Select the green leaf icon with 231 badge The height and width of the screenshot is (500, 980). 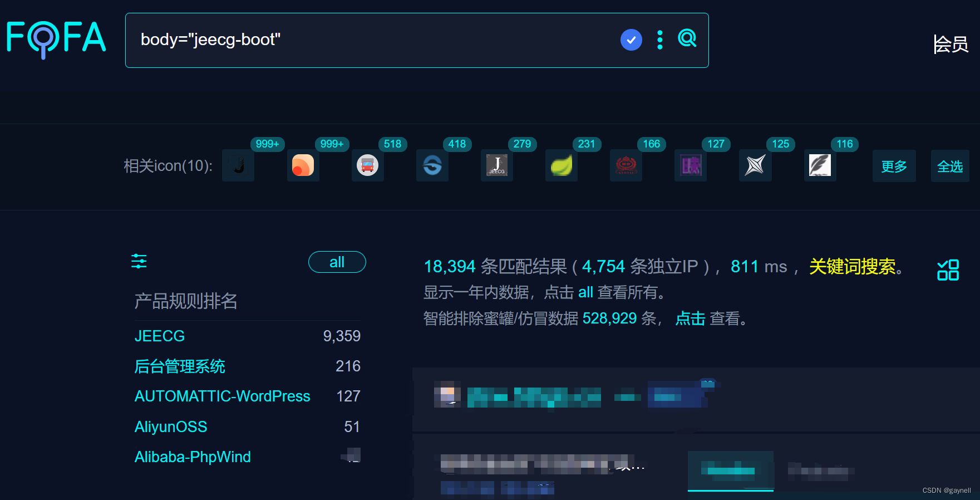point(561,165)
